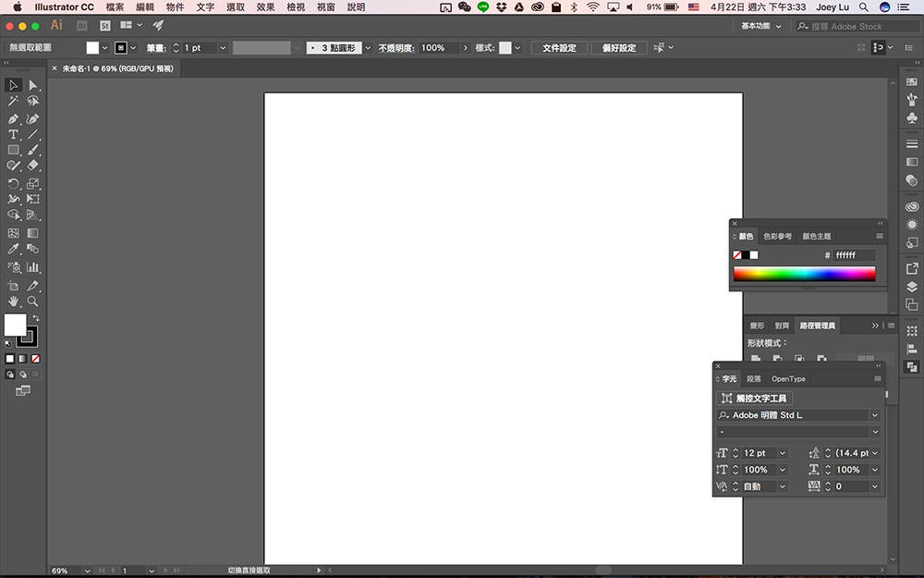The height and width of the screenshot is (578, 924).
Task: Click the 偏好設定 button
Action: click(619, 48)
